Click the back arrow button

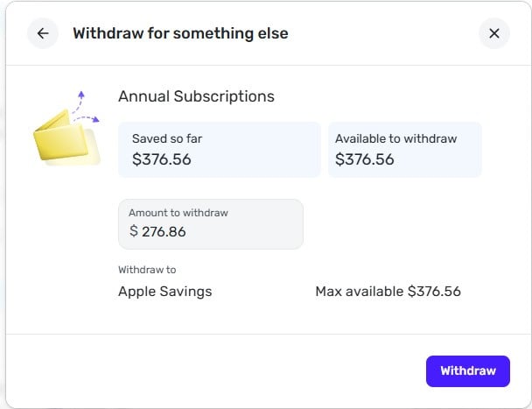42,34
